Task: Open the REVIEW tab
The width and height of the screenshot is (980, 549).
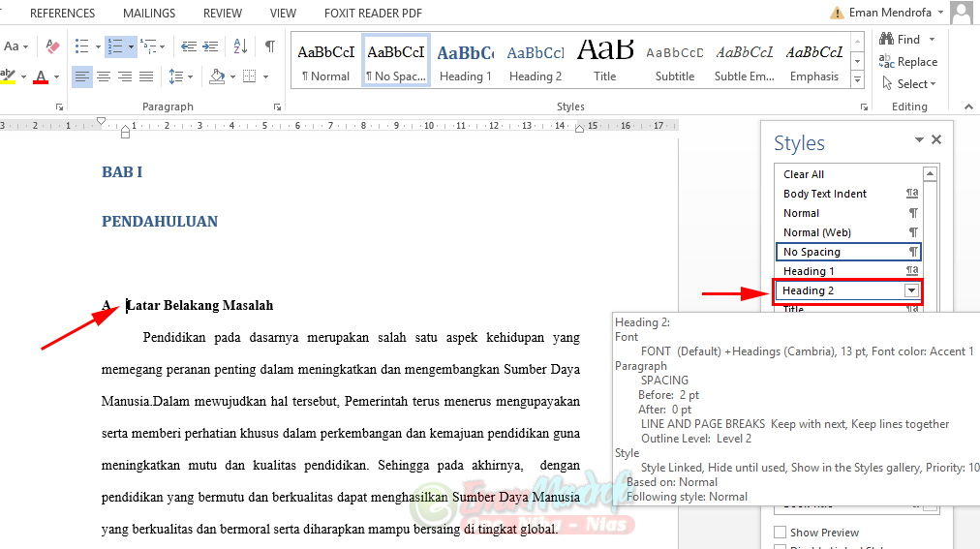Action: pyautogui.click(x=223, y=14)
